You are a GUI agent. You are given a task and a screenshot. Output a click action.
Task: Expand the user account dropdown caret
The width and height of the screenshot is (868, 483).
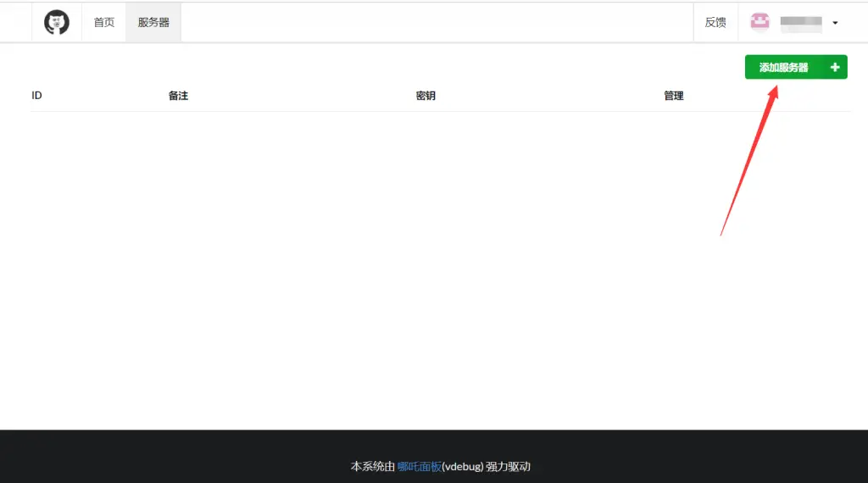click(835, 24)
